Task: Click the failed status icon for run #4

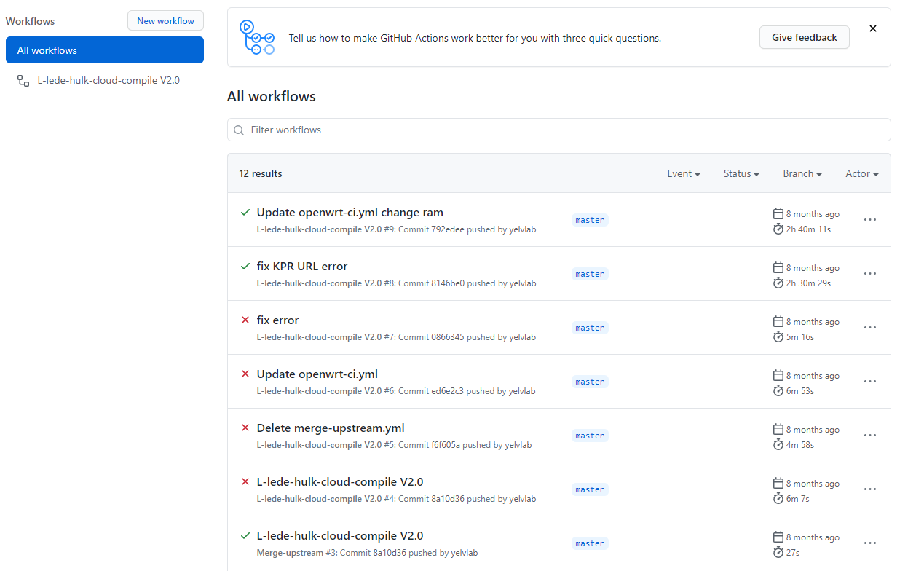Action: coord(245,482)
